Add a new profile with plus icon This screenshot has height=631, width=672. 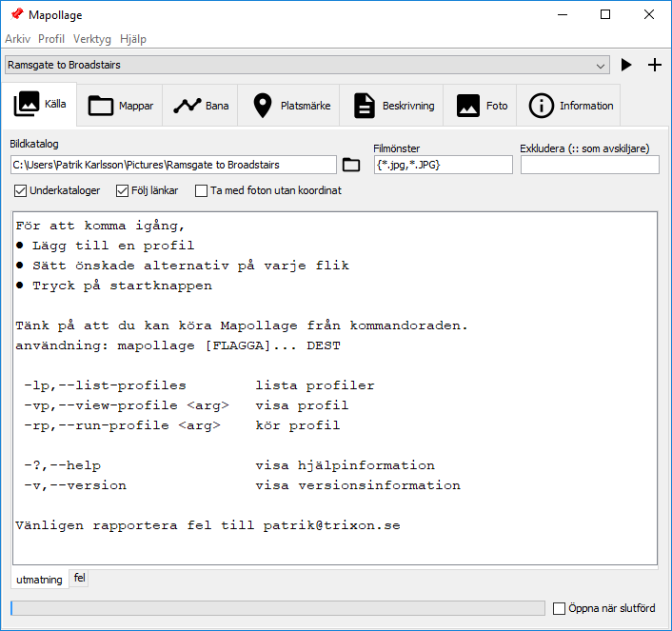pyautogui.click(x=655, y=65)
